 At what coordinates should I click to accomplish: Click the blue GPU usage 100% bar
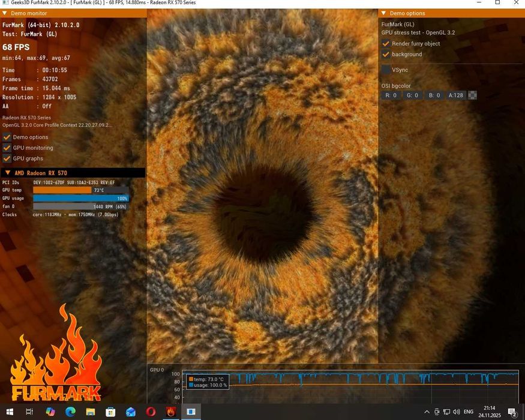point(80,198)
